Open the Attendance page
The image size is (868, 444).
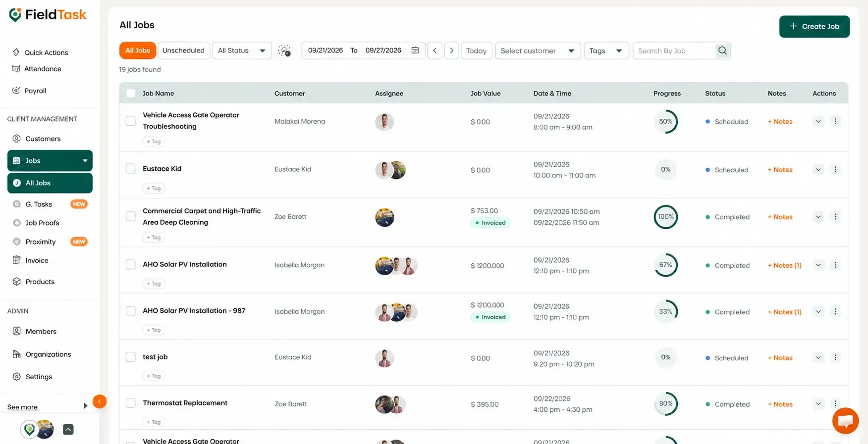point(37,69)
